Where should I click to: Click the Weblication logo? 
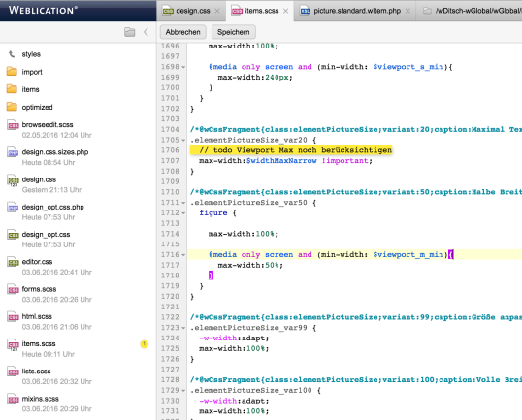(x=43, y=10)
